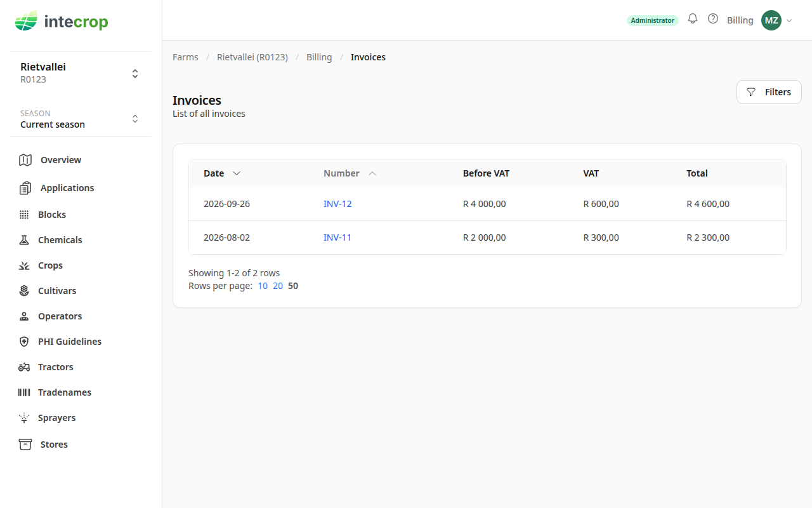Click the Blocks grid icon

(24, 215)
